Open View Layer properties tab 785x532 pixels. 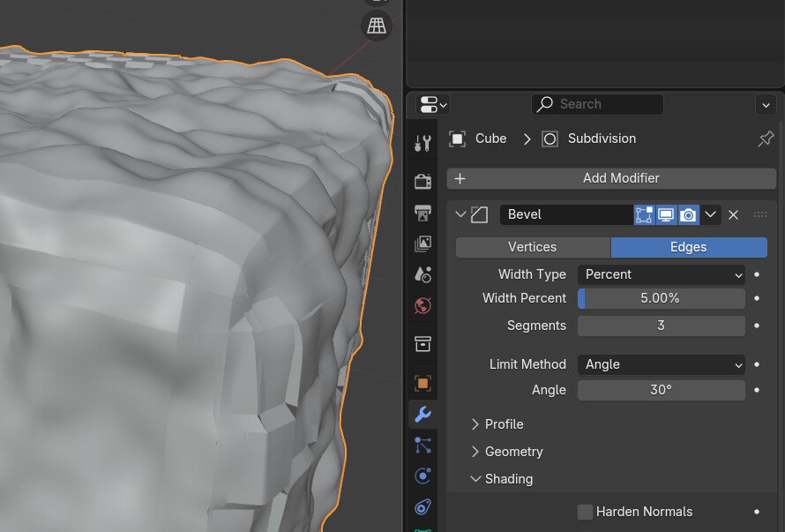click(423, 244)
